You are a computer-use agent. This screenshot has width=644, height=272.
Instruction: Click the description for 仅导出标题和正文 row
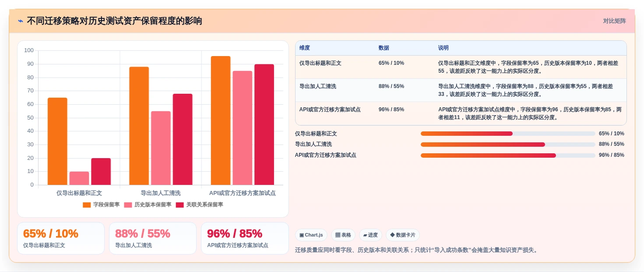[528, 67]
